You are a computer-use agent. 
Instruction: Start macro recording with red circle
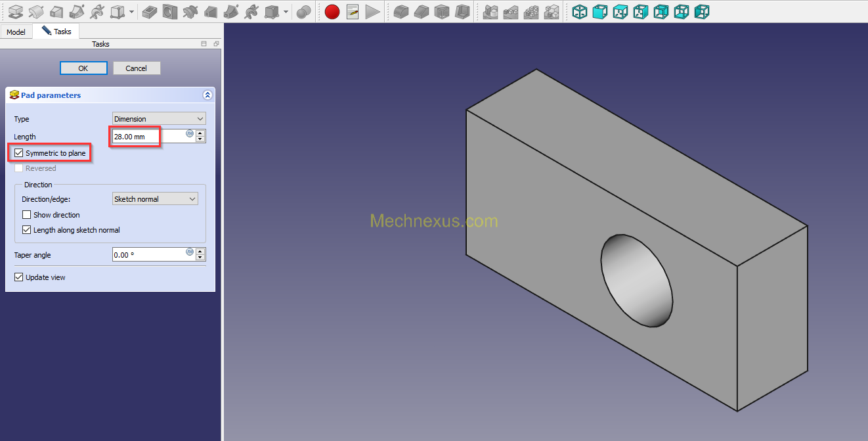[x=332, y=11]
